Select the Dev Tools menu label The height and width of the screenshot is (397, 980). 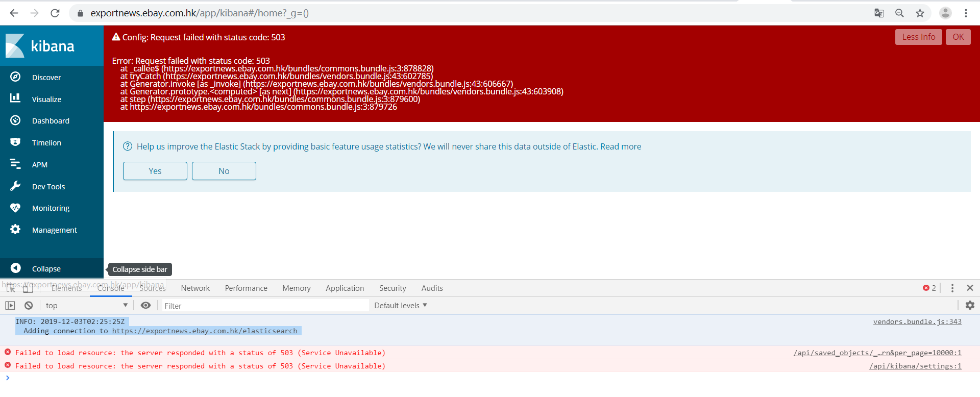[48, 187]
